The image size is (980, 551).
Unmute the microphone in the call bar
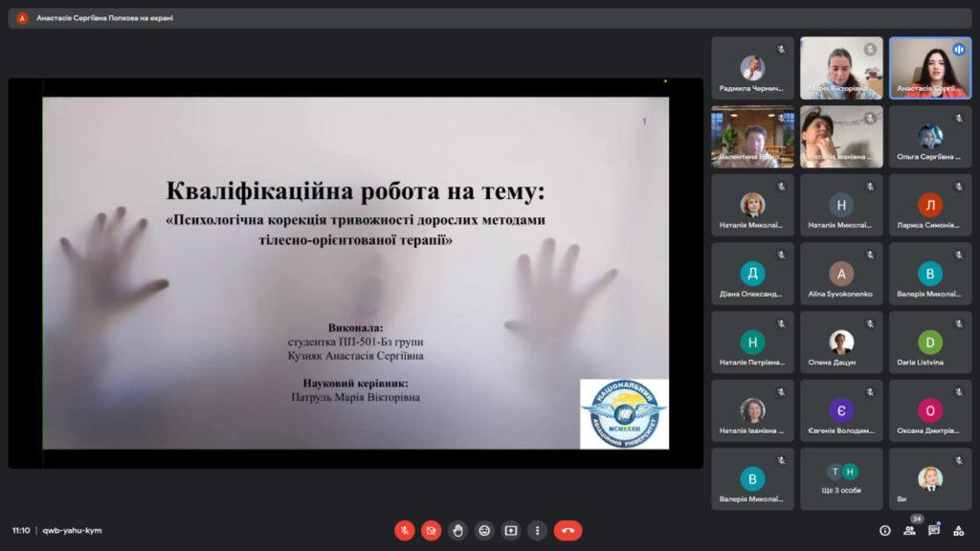tap(405, 530)
